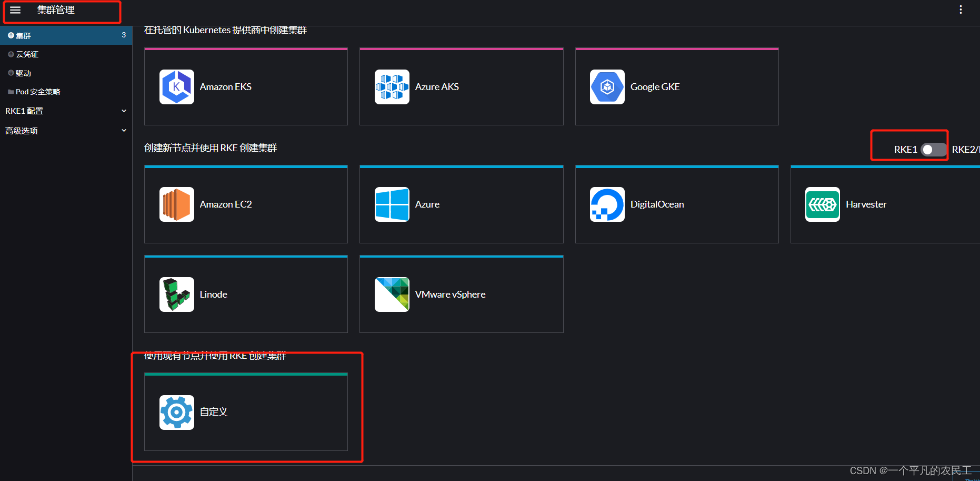Click the RKE1 toggle label
The height and width of the screenshot is (481, 980).
pos(905,150)
